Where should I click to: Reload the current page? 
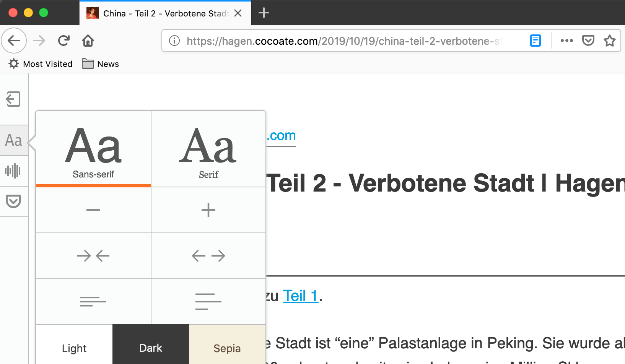coord(64,41)
